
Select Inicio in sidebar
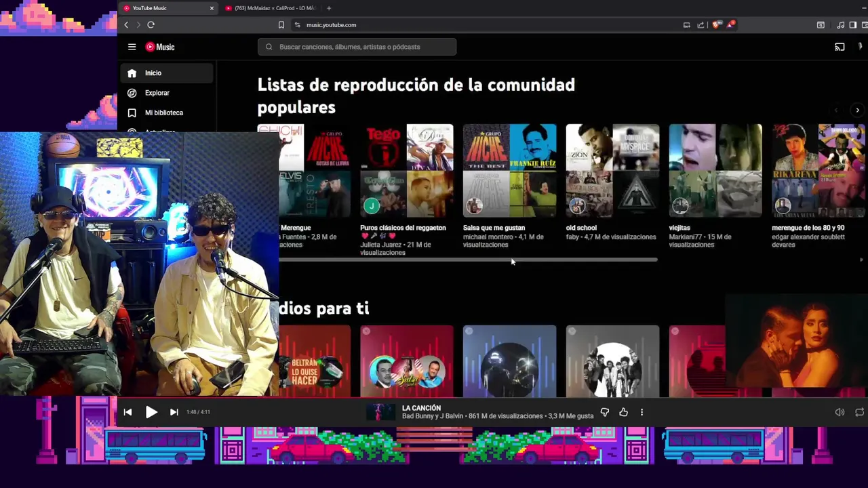pyautogui.click(x=167, y=73)
